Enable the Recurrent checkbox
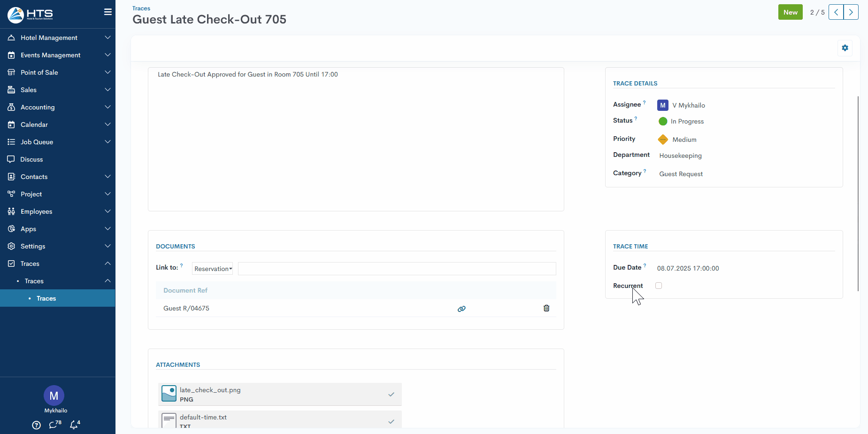868x434 pixels. pos(659,286)
